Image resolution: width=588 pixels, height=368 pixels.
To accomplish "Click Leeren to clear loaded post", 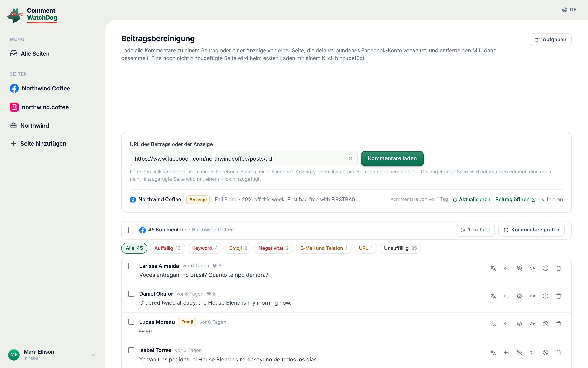I will point(552,199).
